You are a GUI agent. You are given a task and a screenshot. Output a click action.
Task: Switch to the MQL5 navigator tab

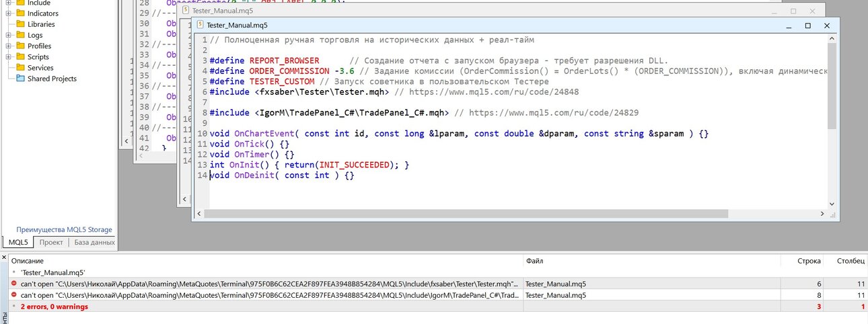point(17,242)
